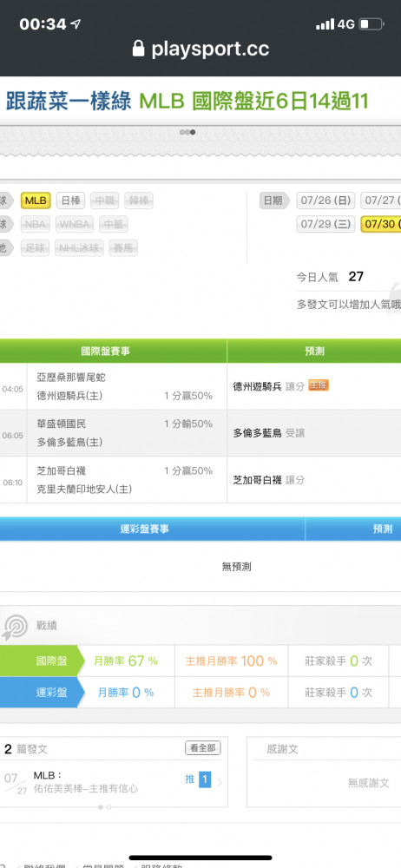Tap the target icon beside 戰績
401x868 pixels.
(x=15, y=627)
